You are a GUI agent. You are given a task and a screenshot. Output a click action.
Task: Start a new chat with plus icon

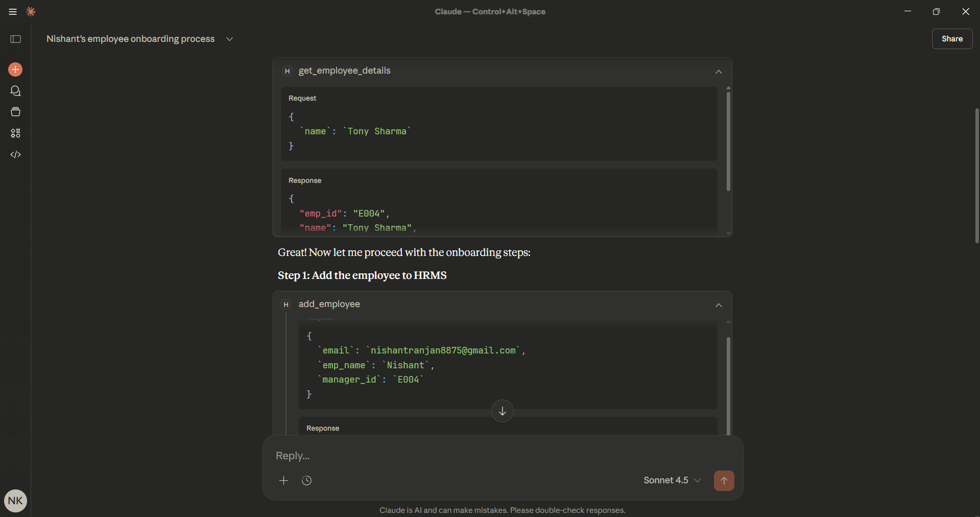click(15, 69)
